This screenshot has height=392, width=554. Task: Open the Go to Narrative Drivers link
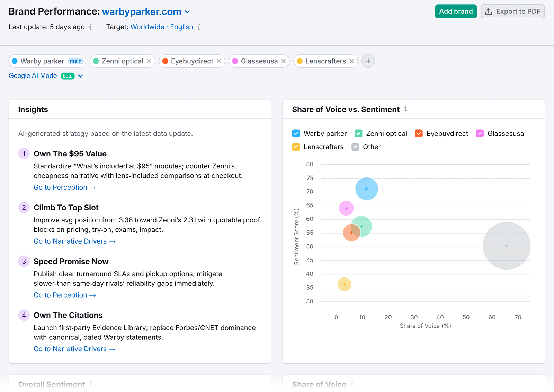pos(74,241)
